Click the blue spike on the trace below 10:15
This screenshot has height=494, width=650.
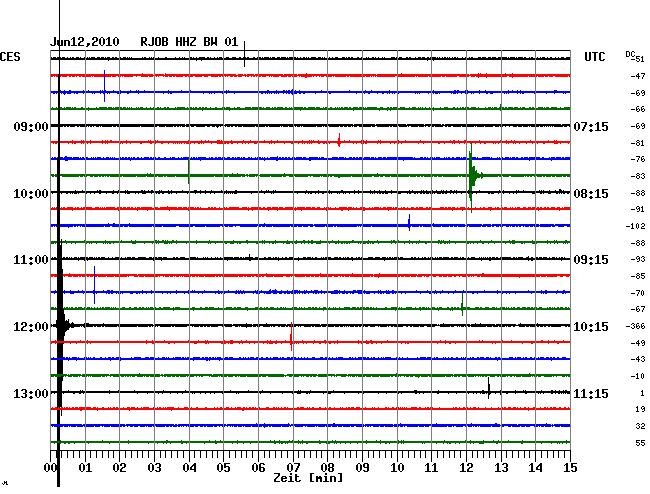409,223
